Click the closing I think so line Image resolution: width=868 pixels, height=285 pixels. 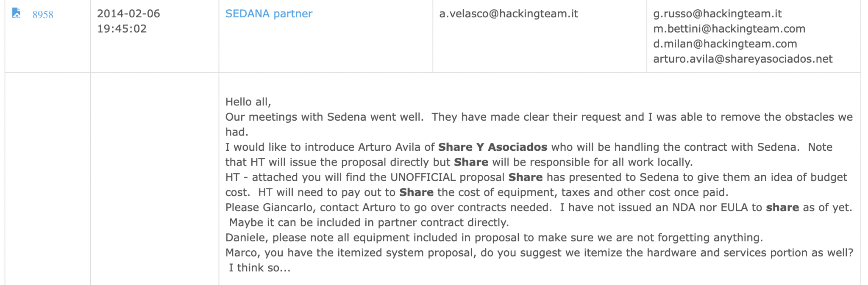pos(260,268)
